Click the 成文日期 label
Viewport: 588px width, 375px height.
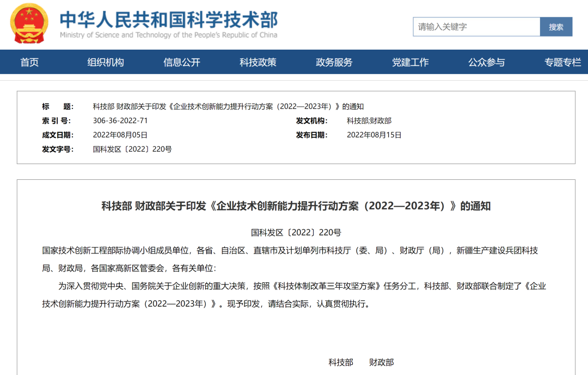58,135
